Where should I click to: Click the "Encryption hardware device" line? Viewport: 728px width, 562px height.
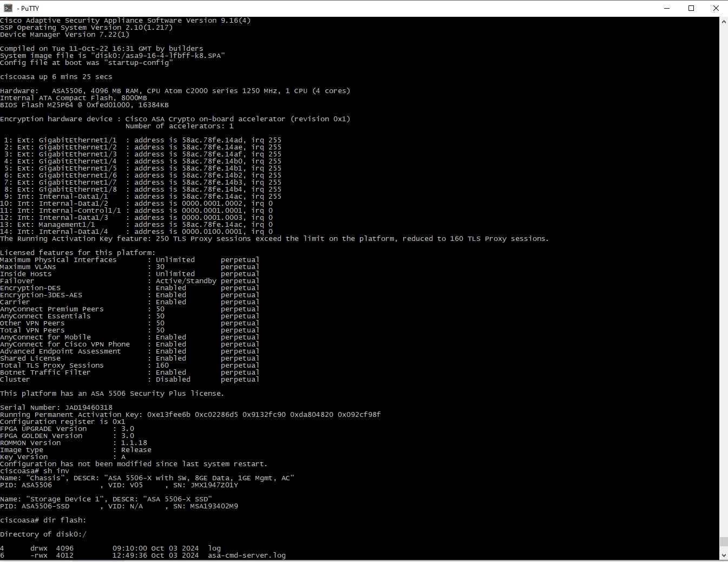(175, 119)
